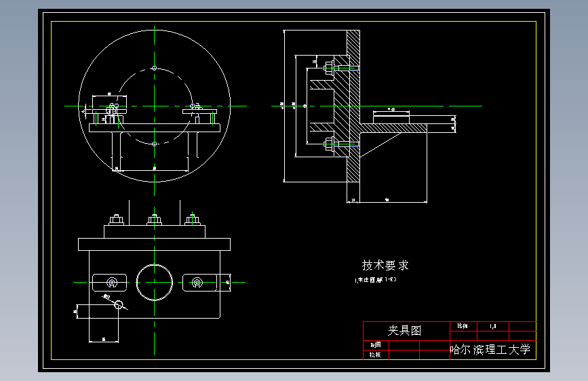Select the 比例 label cell
Screen dimensions: 588x381
(463, 326)
